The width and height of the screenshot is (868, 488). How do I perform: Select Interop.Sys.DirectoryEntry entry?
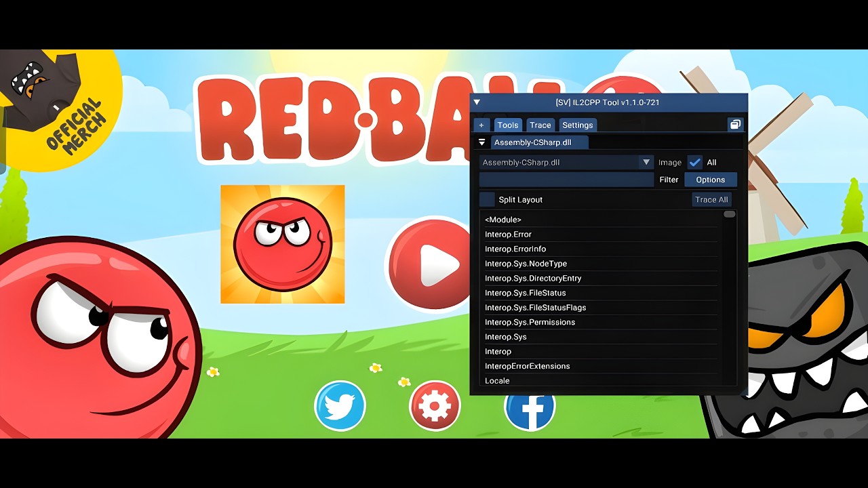tap(601, 279)
